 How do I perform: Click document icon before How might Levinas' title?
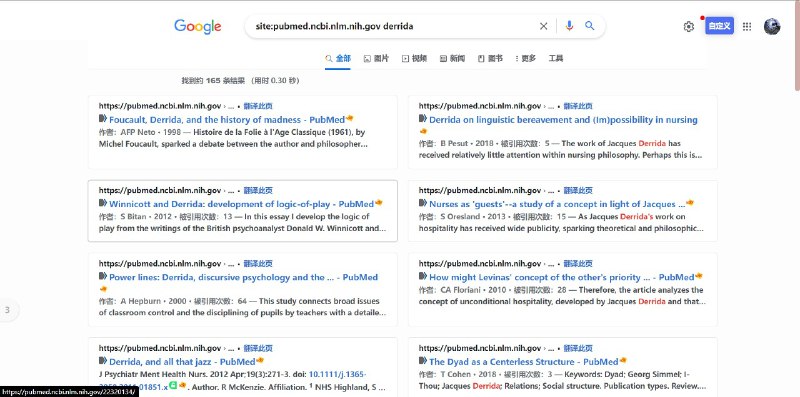(423, 277)
